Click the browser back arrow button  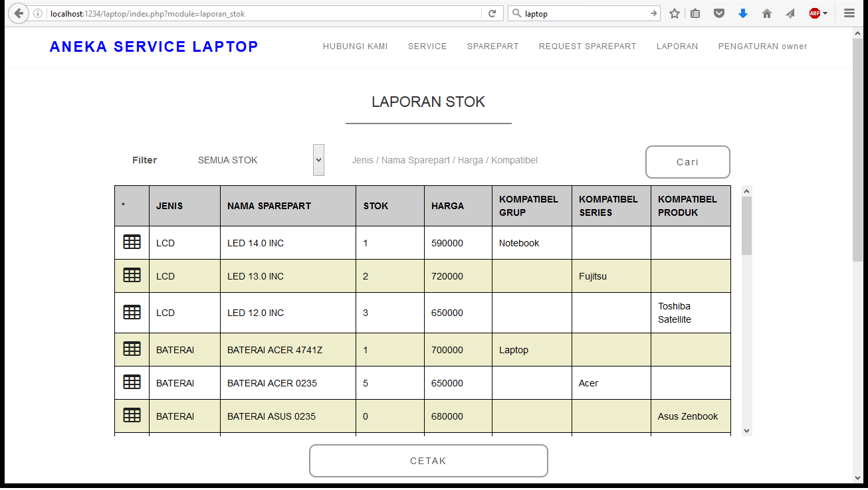[18, 13]
